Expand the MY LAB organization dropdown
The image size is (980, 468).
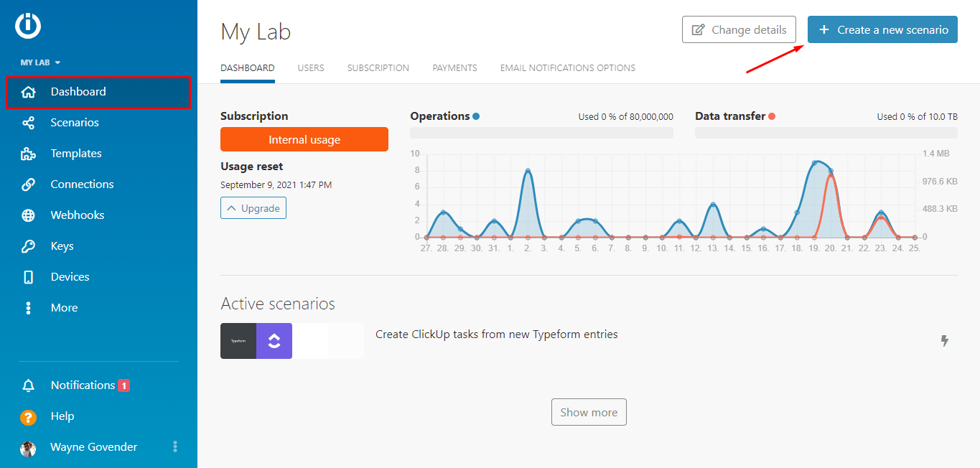pyautogui.click(x=40, y=62)
